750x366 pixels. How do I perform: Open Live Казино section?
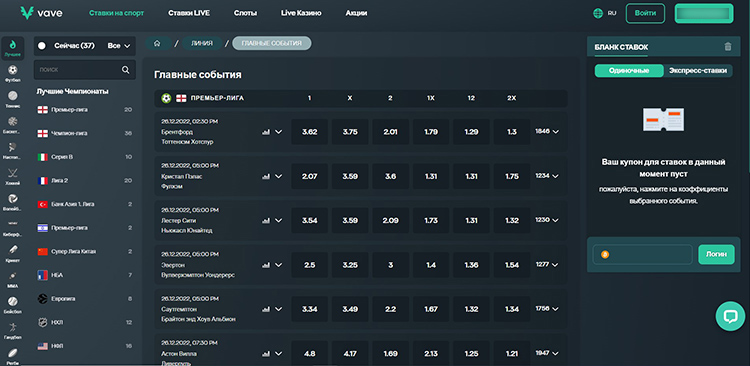pyautogui.click(x=301, y=13)
